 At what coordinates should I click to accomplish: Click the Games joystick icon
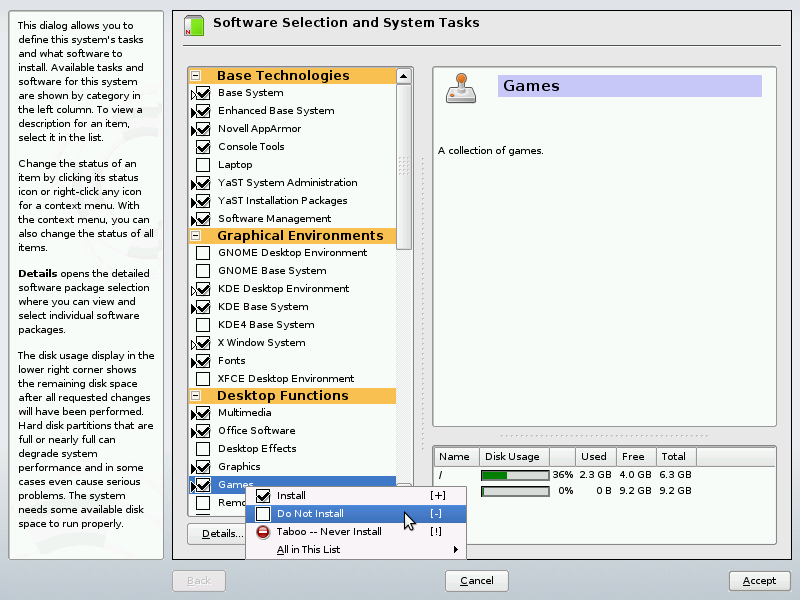point(461,88)
